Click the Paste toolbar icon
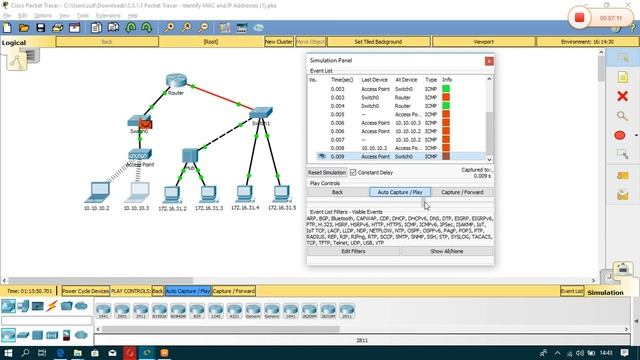Screen dimensions: 640x360 (x=113, y=28)
